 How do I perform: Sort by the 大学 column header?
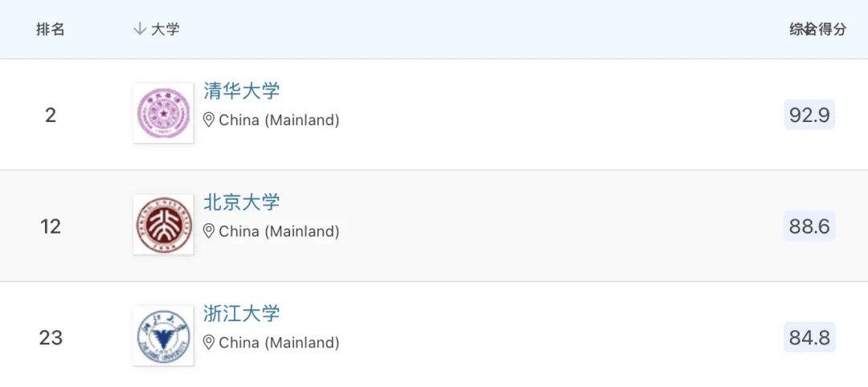pos(166,30)
